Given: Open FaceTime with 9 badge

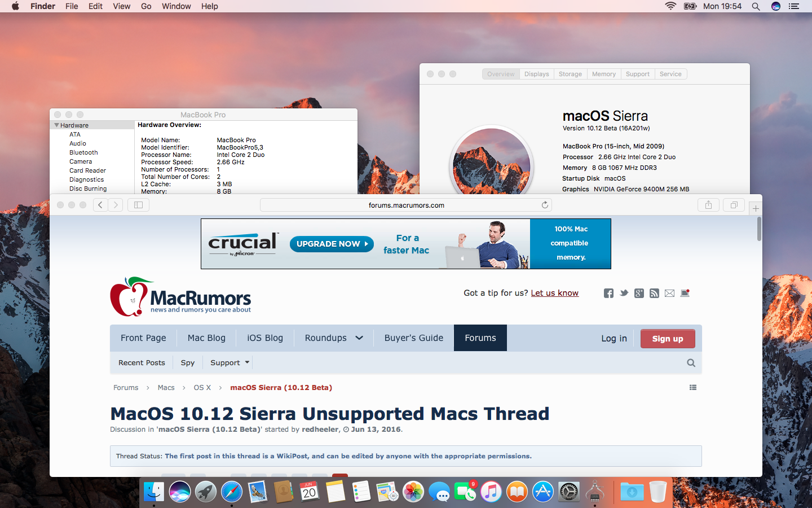Looking at the screenshot, I should click(465, 492).
